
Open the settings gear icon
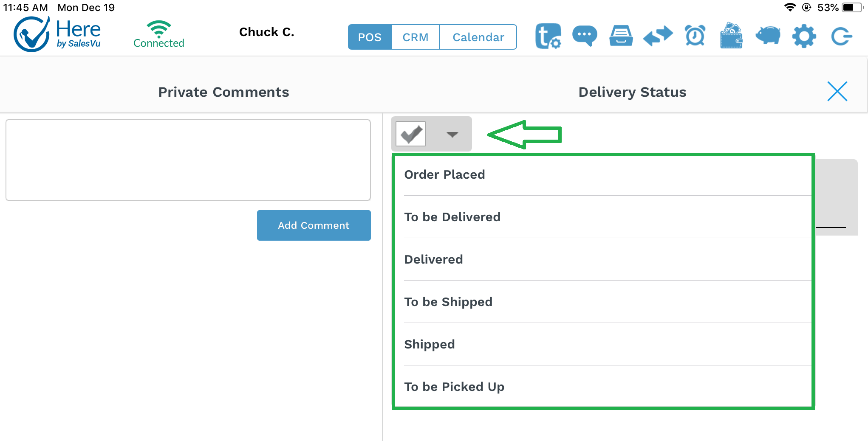click(x=804, y=36)
